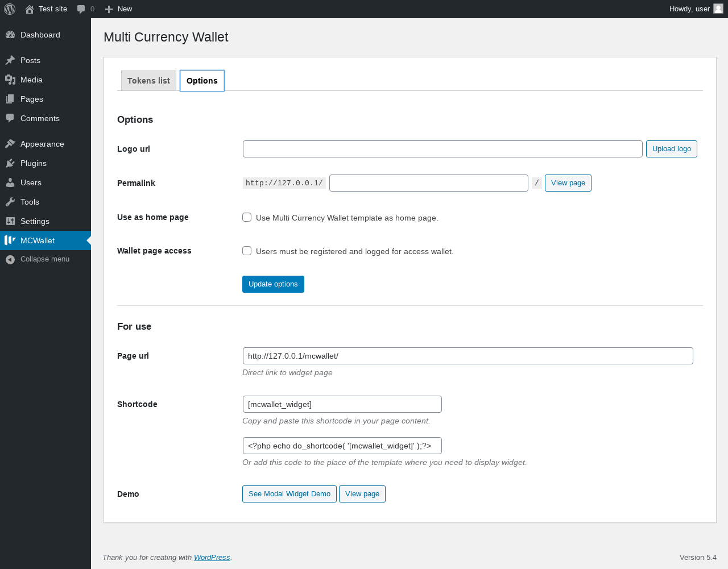Image resolution: width=728 pixels, height=569 pixels.
Task: Click the Use as home page label
Action: (x=153, y=217)
